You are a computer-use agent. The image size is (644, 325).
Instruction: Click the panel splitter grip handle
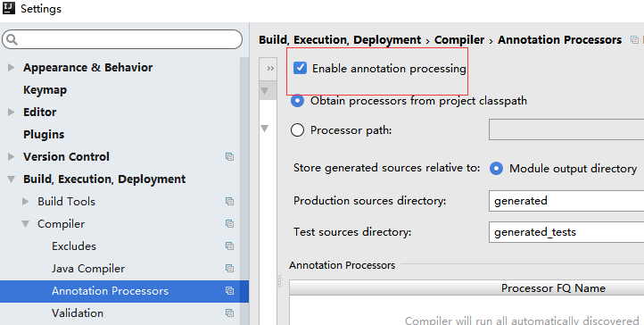click(x=280, y=281)
